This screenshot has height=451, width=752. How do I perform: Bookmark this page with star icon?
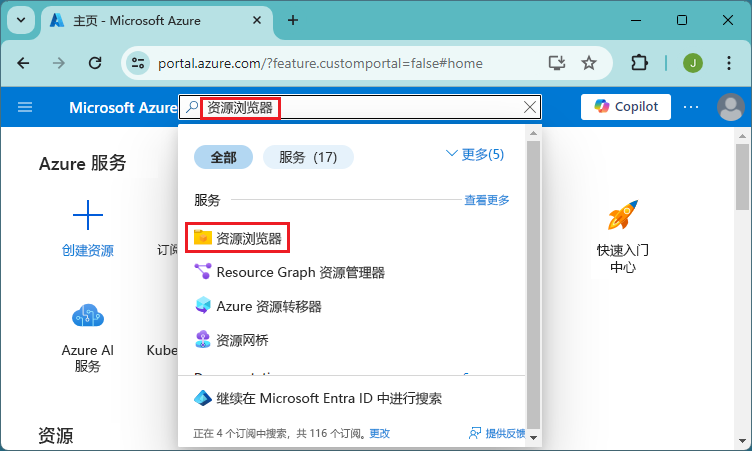tap(589, 63)
